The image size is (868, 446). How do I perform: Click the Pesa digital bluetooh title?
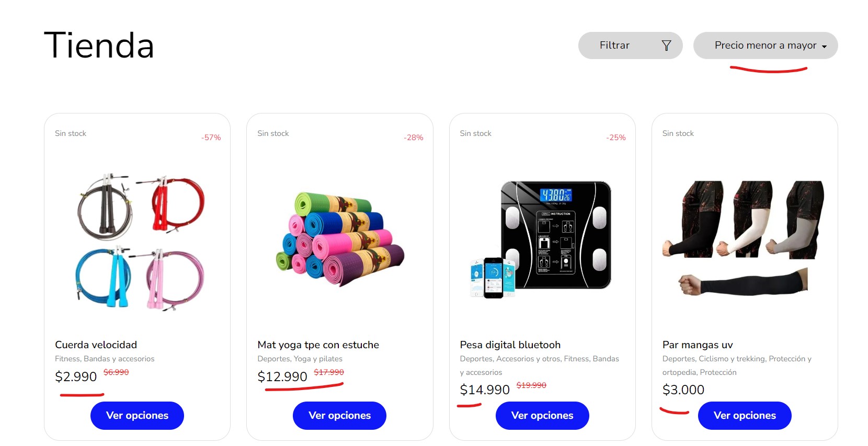pos(510,345)
